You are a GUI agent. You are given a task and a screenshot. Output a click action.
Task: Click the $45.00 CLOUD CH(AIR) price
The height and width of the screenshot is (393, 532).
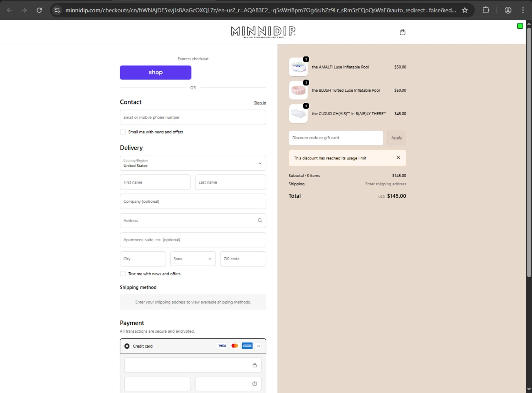pos(400,114)
